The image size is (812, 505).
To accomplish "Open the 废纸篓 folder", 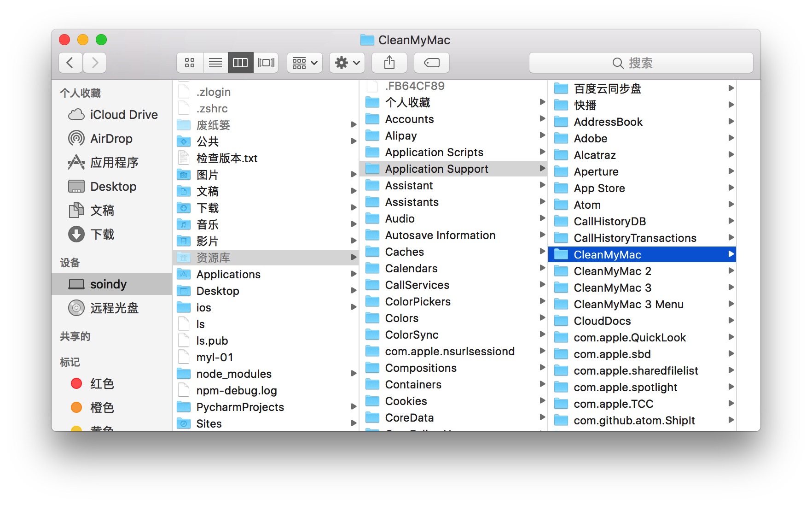I will pyautogui.click(x=266, y=125).
